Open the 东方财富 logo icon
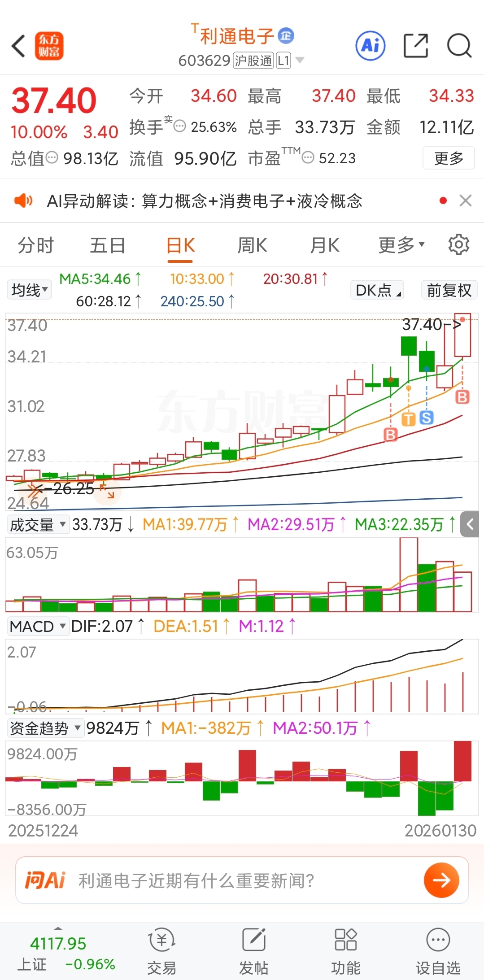The image size is (484, 980). [49, 46]
